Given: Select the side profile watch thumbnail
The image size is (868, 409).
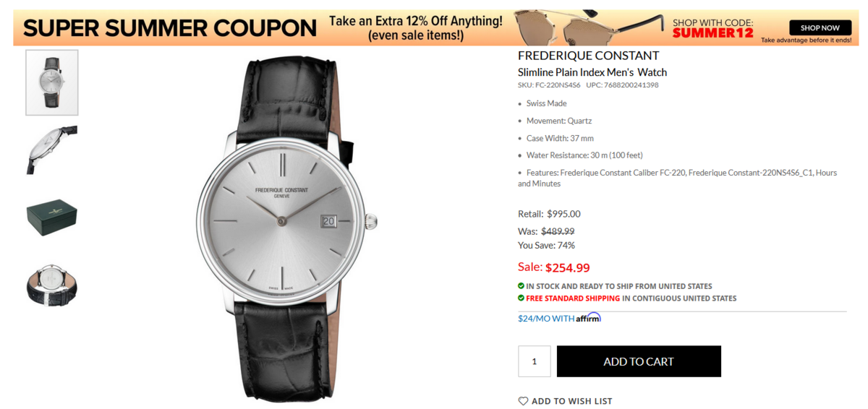Looking at the screenshot, I should [x=52, y=150].
